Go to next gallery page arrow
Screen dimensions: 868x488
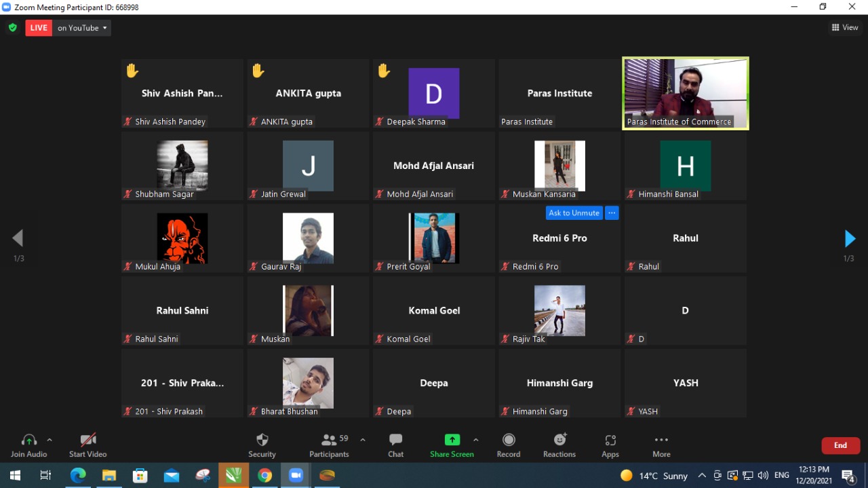pos(850,238)
